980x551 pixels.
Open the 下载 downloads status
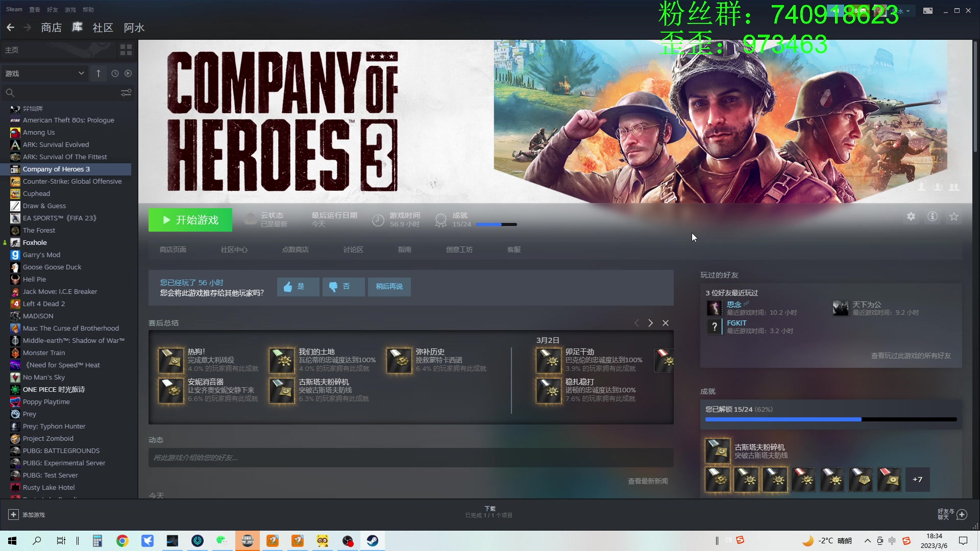click(489, 512)
